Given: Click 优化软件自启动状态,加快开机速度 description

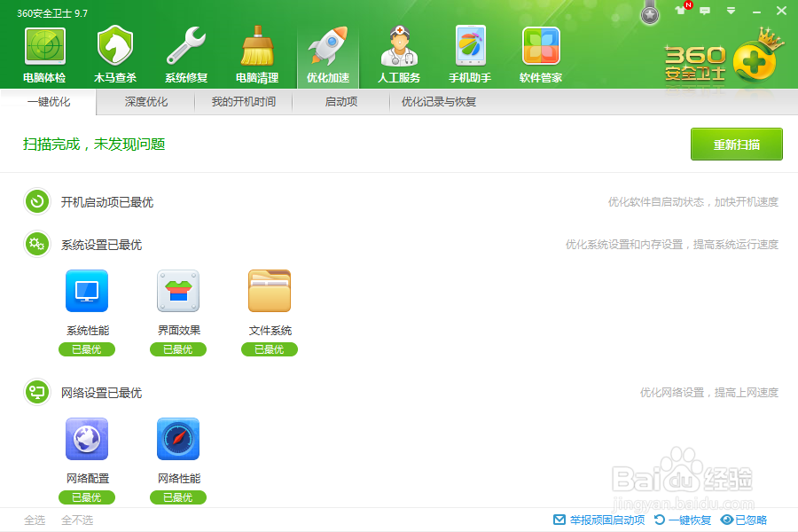Looking at the screenshot, I should click(693, 202).
